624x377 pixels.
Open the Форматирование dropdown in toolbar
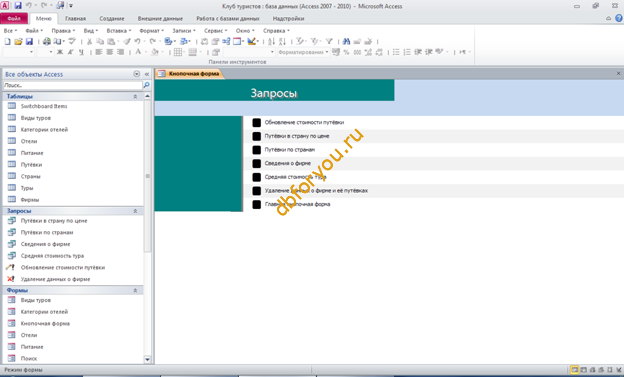click(304, 52)
